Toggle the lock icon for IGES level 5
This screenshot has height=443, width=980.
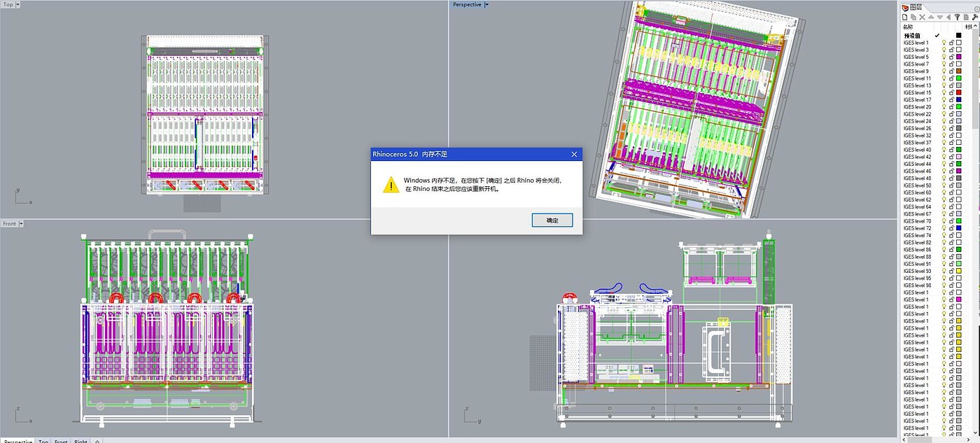(x=951, y=57)
